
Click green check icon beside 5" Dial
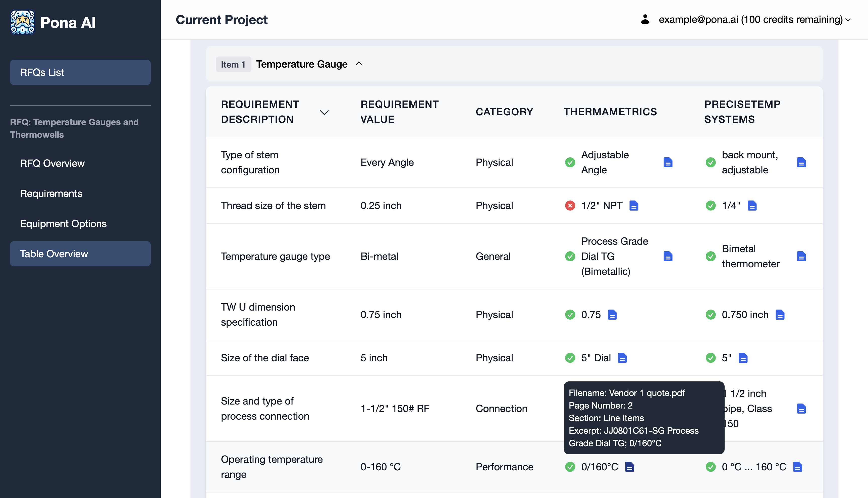coord(570,358)
